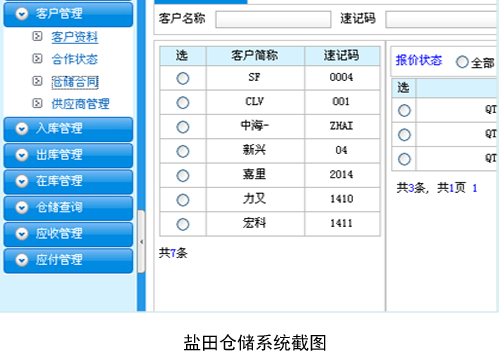This screenshot has height=360, width=499.
Task: Select the radio button for 力又
Action: pyautogui.click(x=183, y=200)
